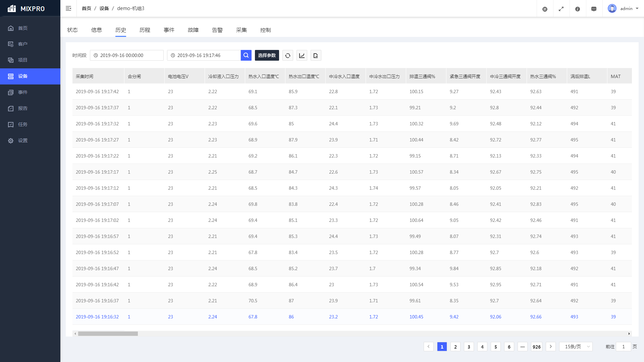Open the line chart view icon
The image size is (644, 362).
(x=302, y=55)
